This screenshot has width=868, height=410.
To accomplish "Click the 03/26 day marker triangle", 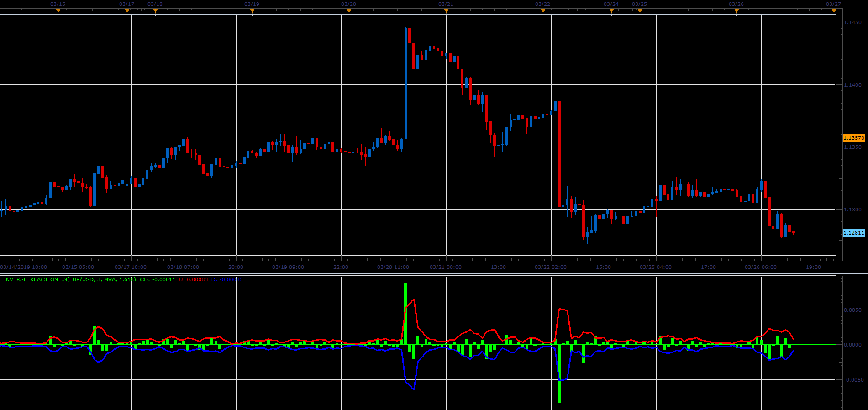I will click(x=736, y=11).
